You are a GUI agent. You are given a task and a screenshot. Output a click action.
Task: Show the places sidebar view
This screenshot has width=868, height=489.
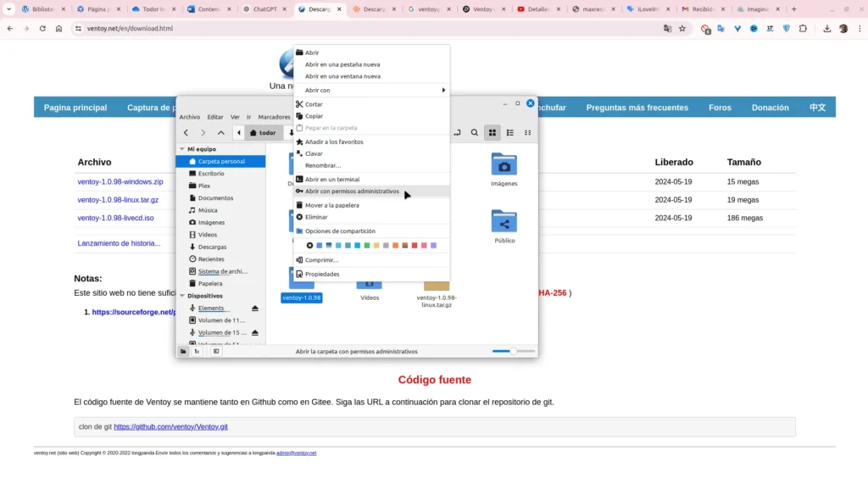183,351
